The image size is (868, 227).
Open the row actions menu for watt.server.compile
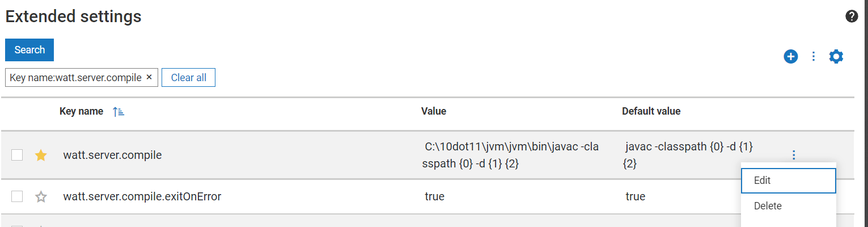pyautogui.click(x=794, y=155)
